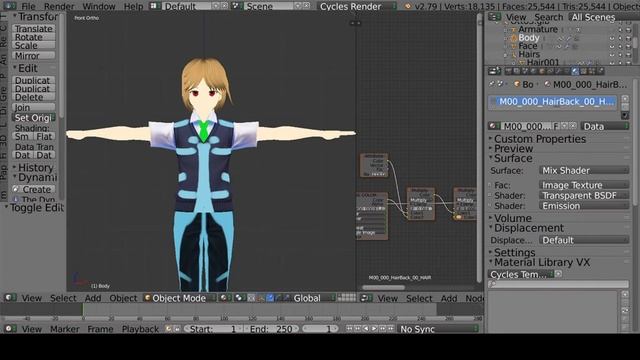Expand the Volume panel
The image size is (640, 360).
[x=513, y=218]
